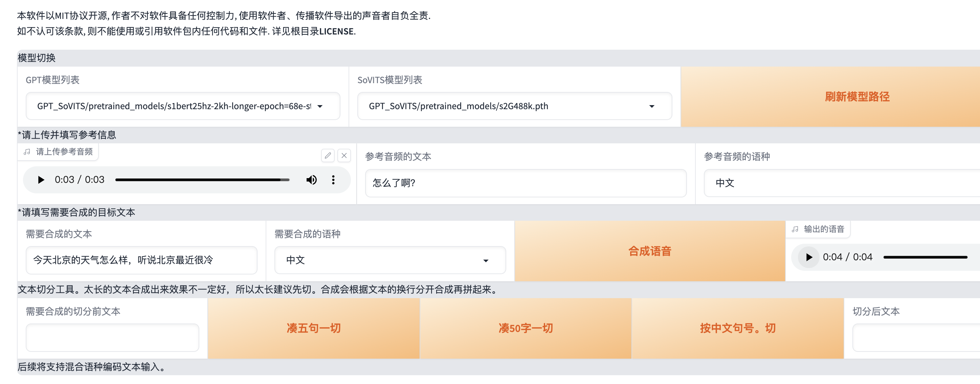Click the 文本切分工具 description line
Viewport: 980px width, 384px height.
coord(258,290)
